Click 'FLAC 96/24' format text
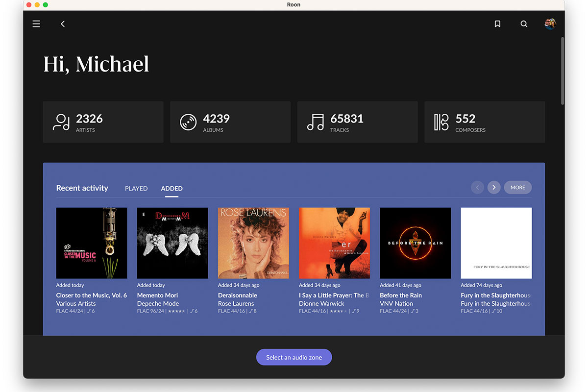 [x=150, y=311]
